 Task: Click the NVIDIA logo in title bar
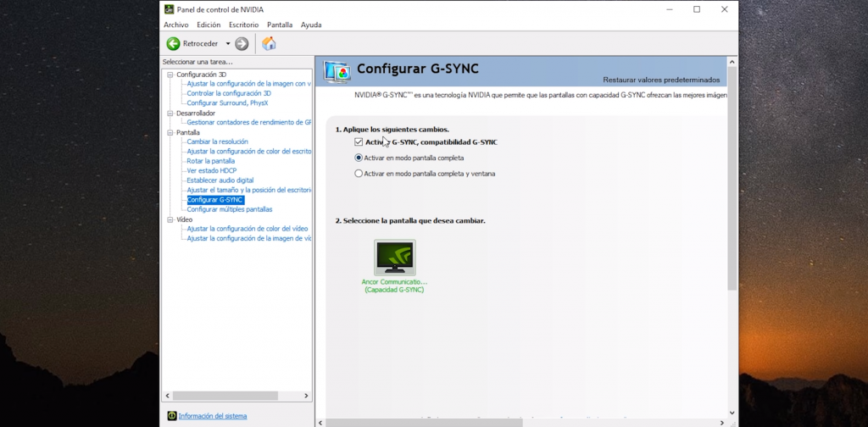click(x=169, y=9)
